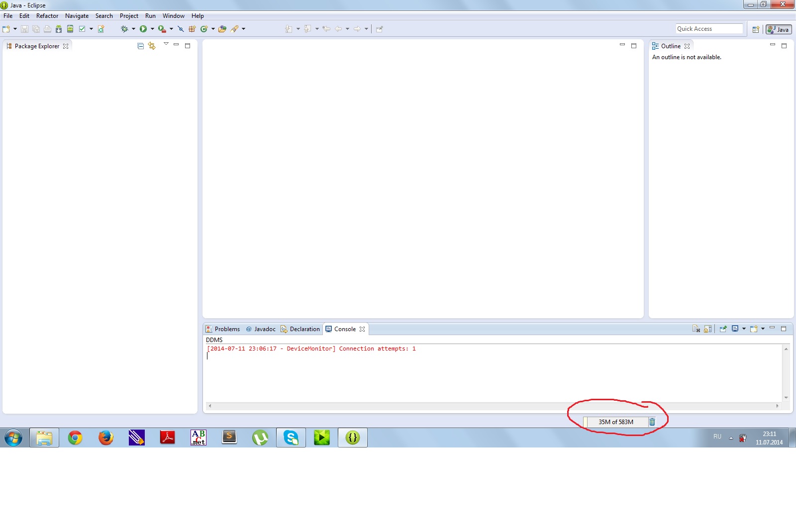Image resolution: width=796 pixels, height=532 pixels.
Task: Click the Clear Console icon
Action: coord(696,329)
